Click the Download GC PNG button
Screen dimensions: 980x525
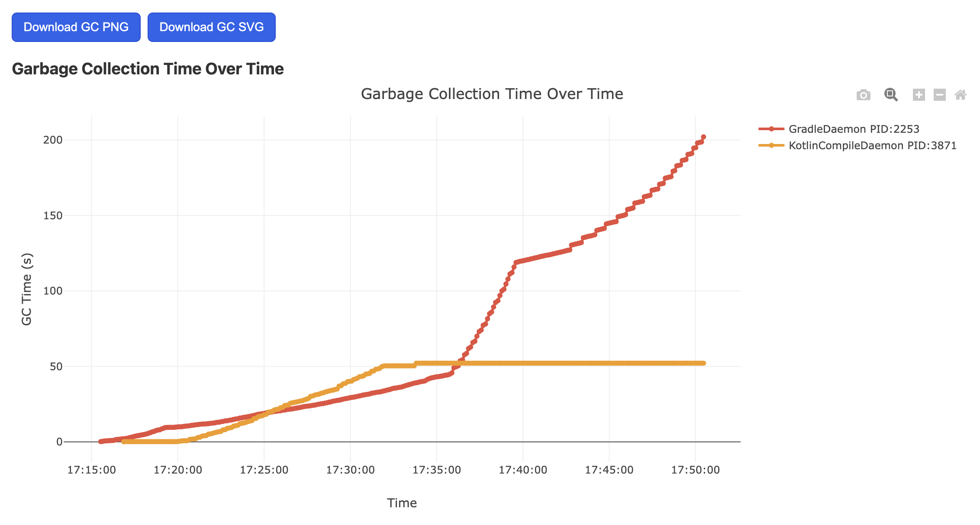click(x=76, y=27)
